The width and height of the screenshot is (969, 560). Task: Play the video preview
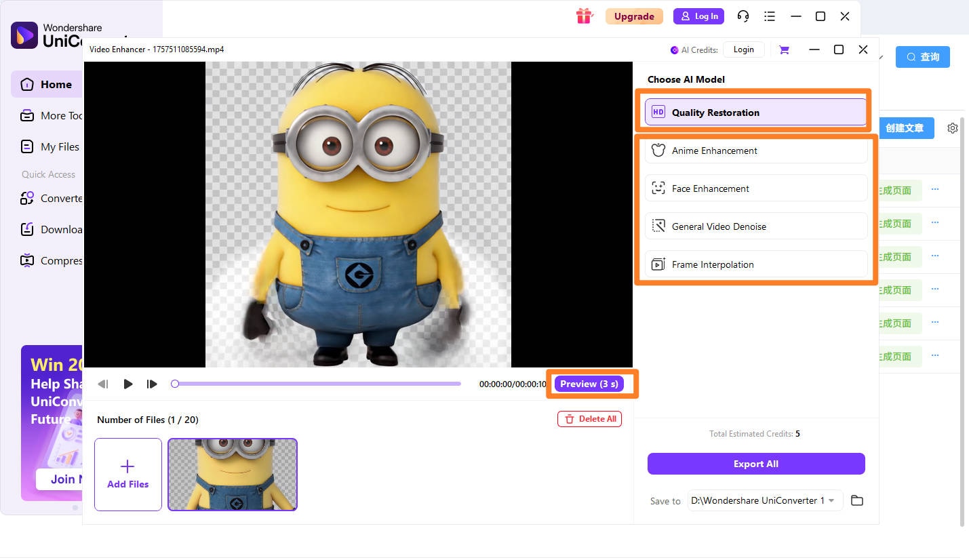point(127,384)
